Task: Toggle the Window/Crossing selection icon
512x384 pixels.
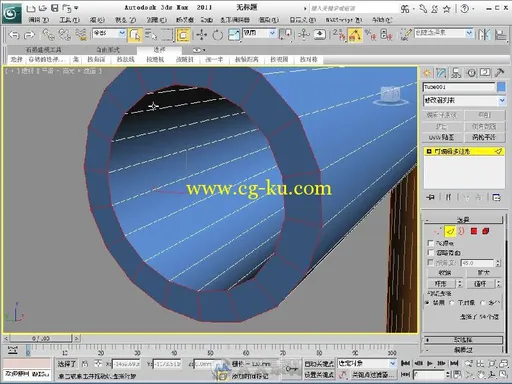Action: [183, 35]
